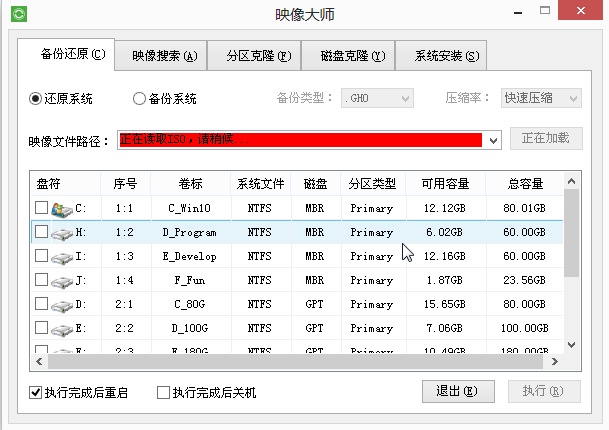Screen dimensions: 609x430
Task: Check the box for drive D:
Action: pyautogui.click(x=42, y=304)
